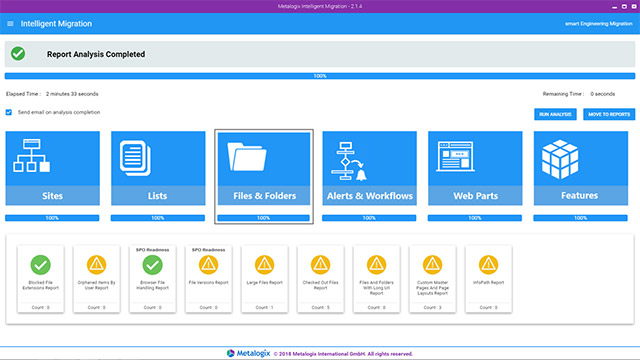
Task: Uncheck Send email on analysis completion
Action: pos(9,112)
